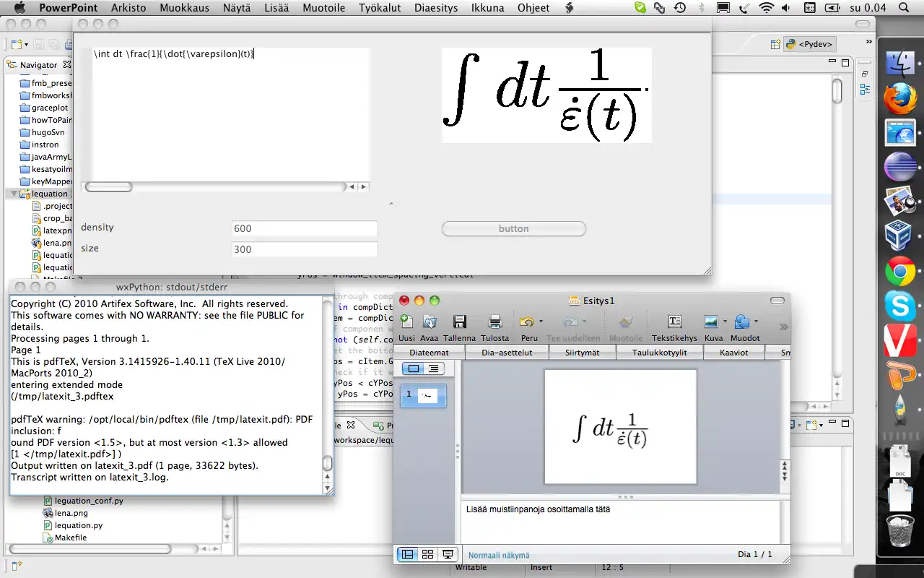Image resolution: width=924 pixels, height=578 pixels.
Task: Open Skype from the Dock
Action: point(899,305)
